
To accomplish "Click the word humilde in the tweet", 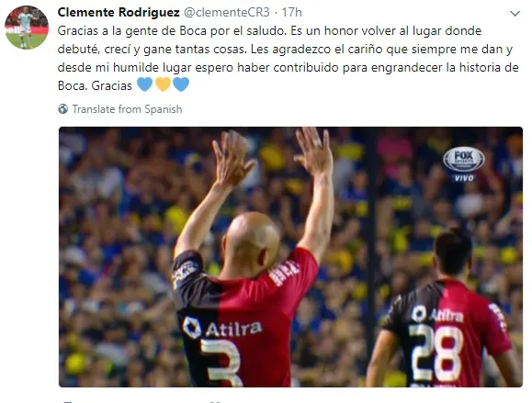I will [136, 67].
